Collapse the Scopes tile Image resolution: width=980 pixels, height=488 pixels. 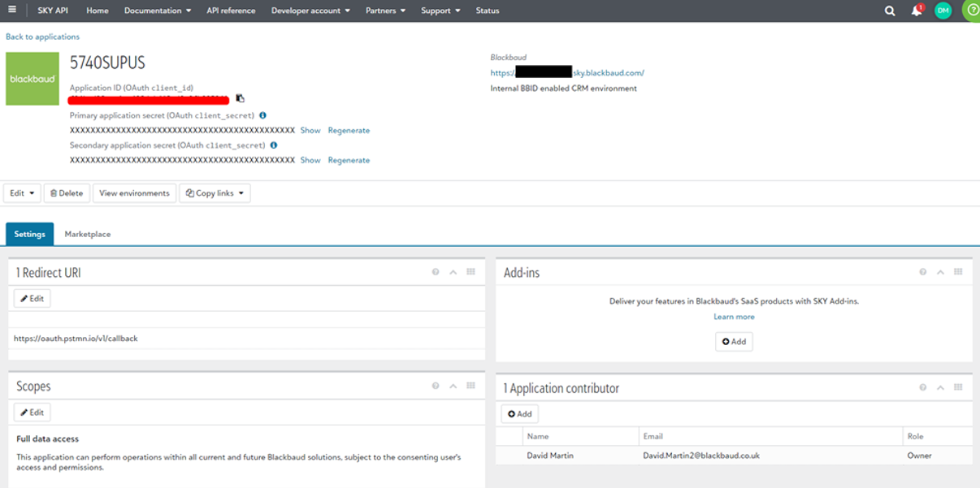click(453, 386)
